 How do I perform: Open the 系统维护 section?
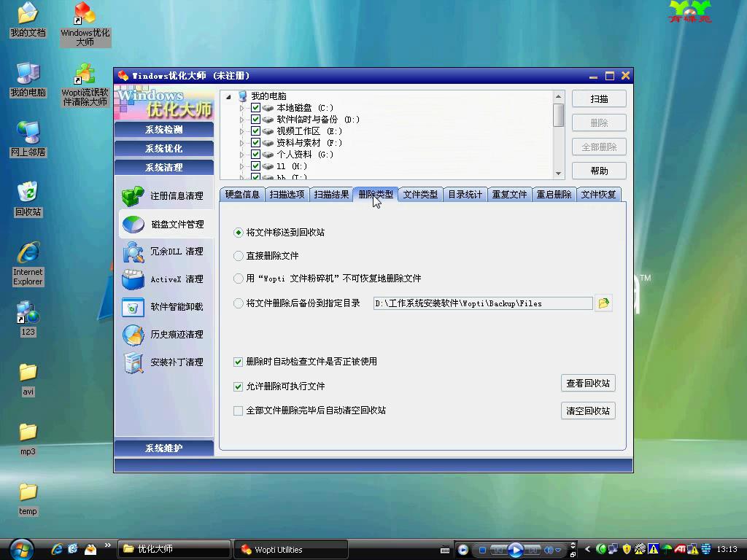click(x=164, y=448)
